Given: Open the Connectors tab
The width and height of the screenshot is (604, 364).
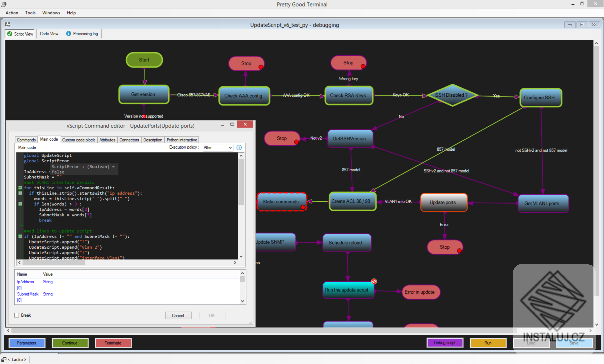Looking at the screenshot, I should 129,140.
